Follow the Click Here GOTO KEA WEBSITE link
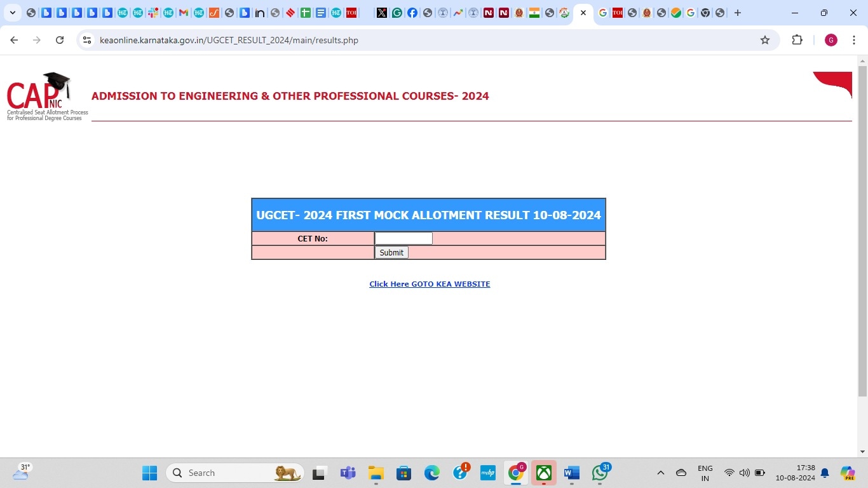Image resolution: width=868 pixels, height=488 pixels. pyautogui.click(x=430, y=284)
